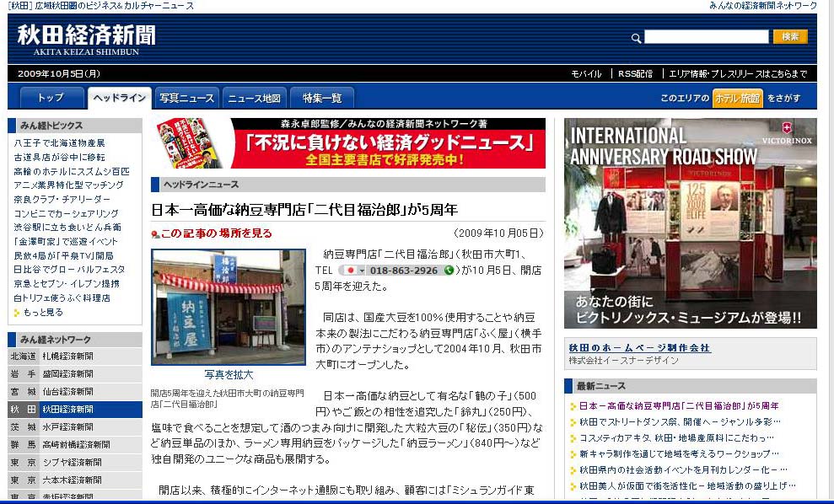Click the Victorinox Road Show advertisement
Screen dimensions: 834x504
(x=691, y=223)
